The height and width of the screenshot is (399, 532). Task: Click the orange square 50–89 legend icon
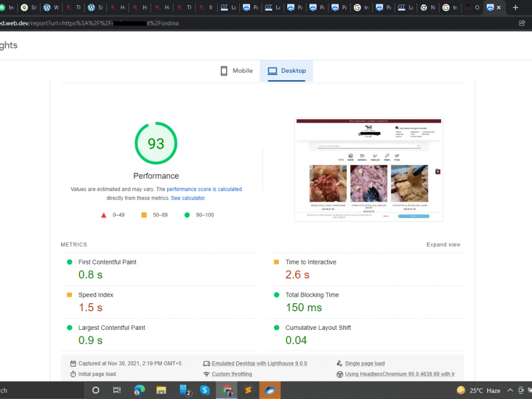pos(144,215)
